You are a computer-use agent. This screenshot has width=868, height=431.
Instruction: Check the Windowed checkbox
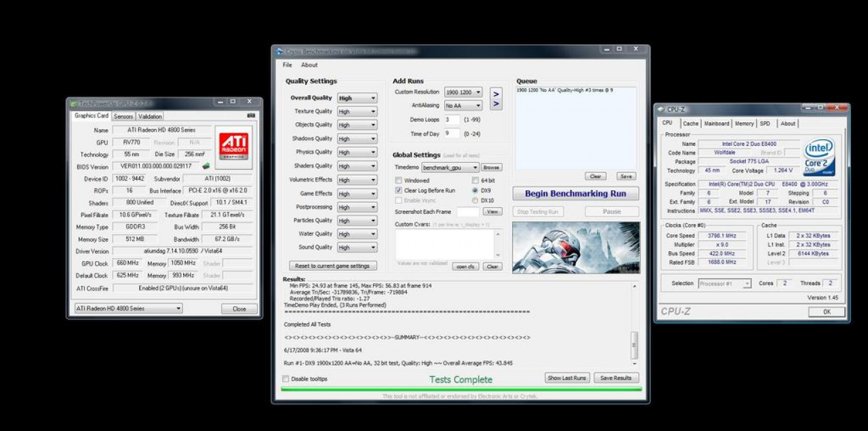399,181
